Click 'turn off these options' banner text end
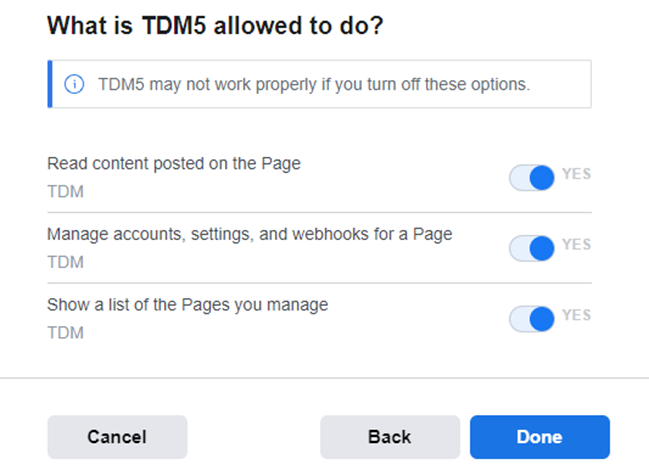Viewport: 649px width, 470px height. (x=468, y=84)
